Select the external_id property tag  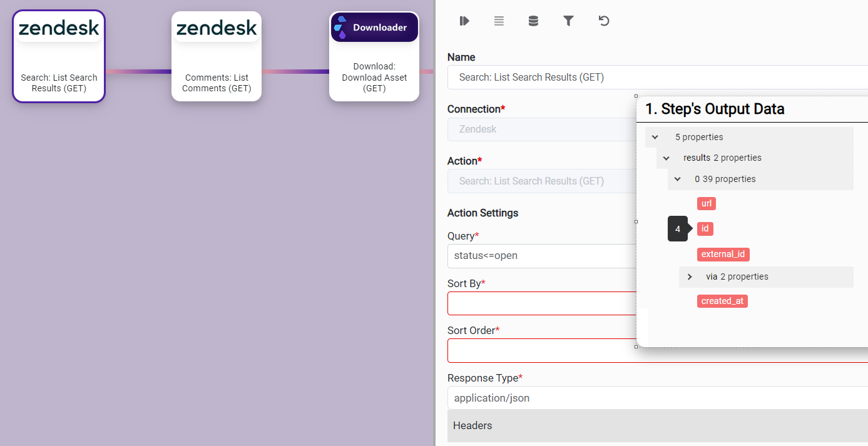723,255
